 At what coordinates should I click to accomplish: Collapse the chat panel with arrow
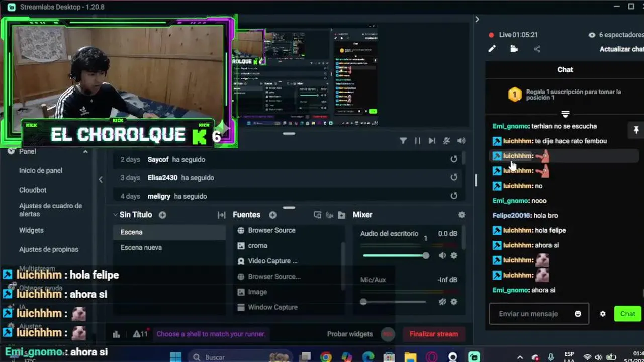(x=477, y=19)
